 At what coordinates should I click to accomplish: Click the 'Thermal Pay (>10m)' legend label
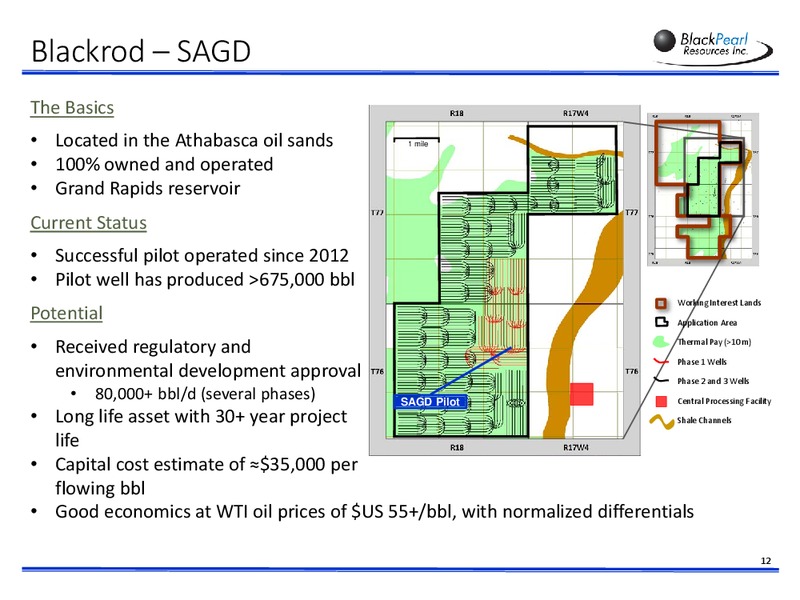714,342
